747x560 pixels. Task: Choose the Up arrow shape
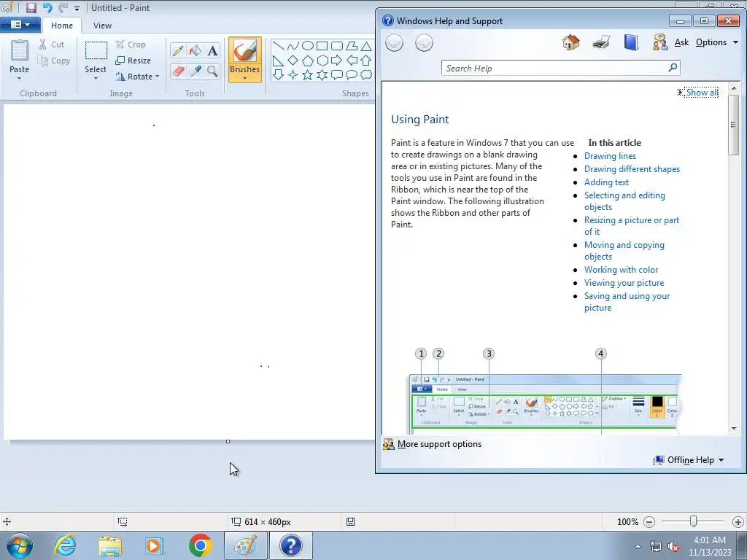tap(366, 61)
